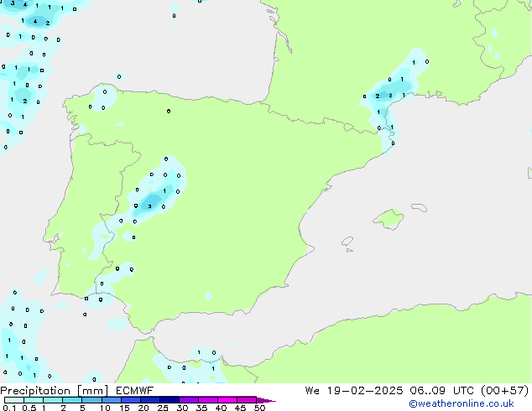
Task: Click the '0.1' legend scale label
Action: tap(9, 408)
